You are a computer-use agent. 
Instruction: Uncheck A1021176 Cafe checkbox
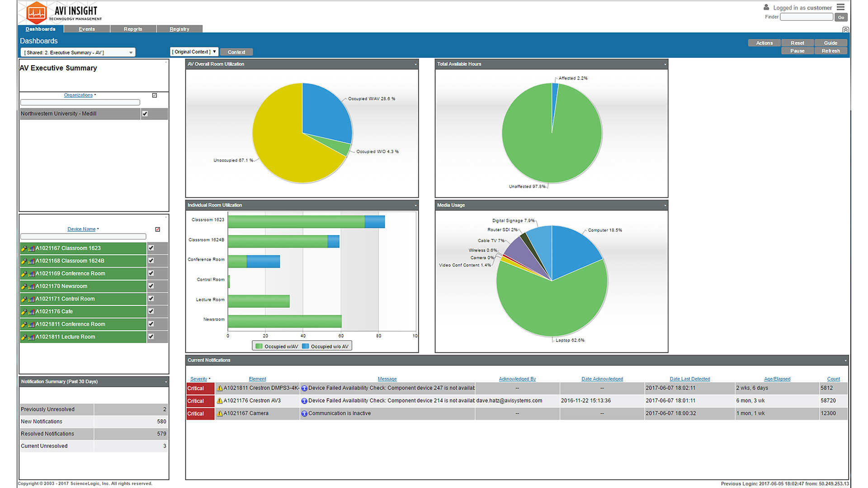151,311
